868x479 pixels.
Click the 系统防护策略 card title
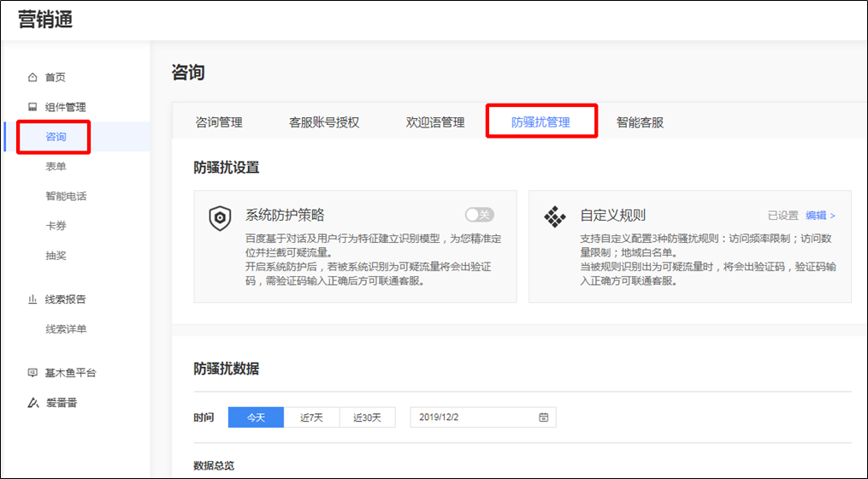285,215
